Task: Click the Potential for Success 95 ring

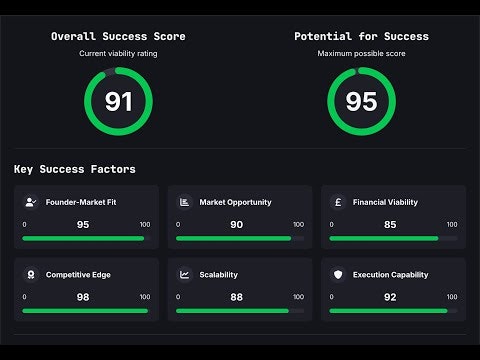Action: 361,101
